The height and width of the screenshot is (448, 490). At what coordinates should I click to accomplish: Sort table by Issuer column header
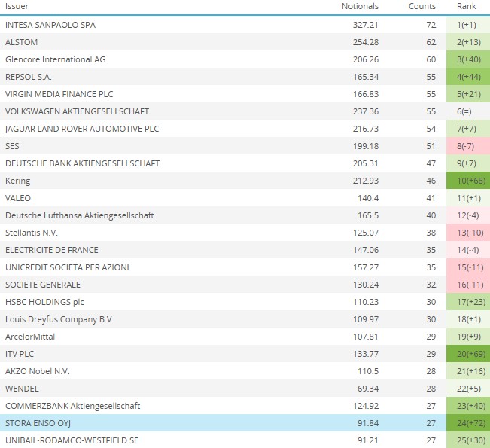(x=17, y=6)
